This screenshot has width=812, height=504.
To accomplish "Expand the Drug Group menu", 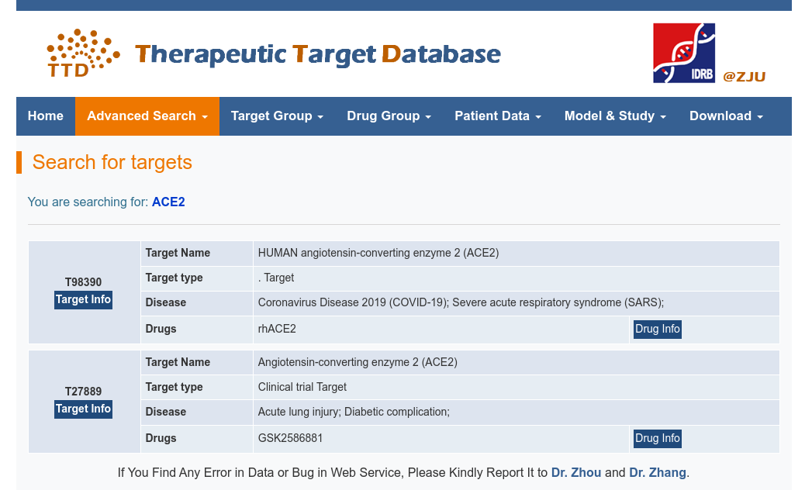I will (389, 116).
